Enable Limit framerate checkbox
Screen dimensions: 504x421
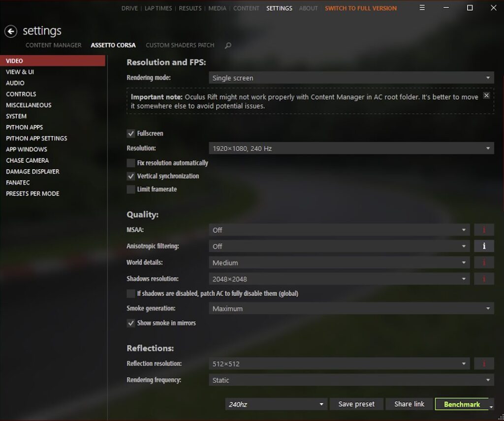131,189
